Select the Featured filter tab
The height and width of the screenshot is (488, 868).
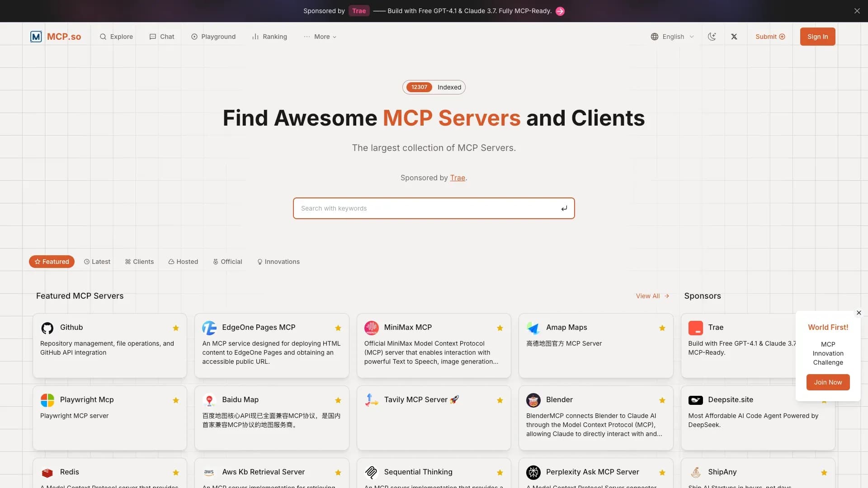click(x=52, y=262)
